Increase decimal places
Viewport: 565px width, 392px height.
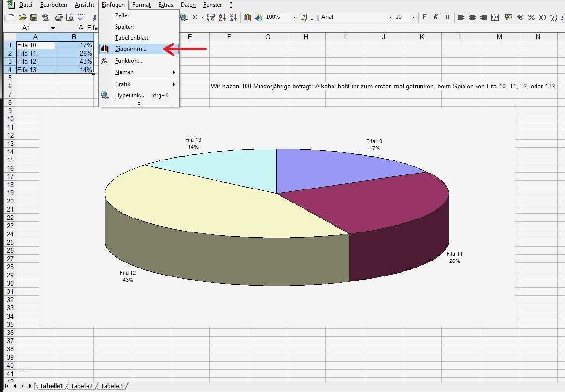click(553, 17)
